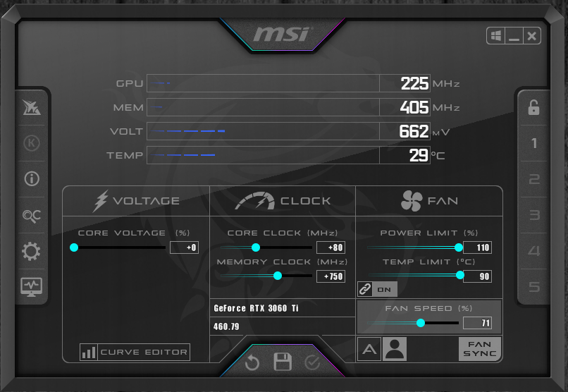Screen dimensions: 568x392
Task: Select profile slot 1
Action: coord(533,143)
